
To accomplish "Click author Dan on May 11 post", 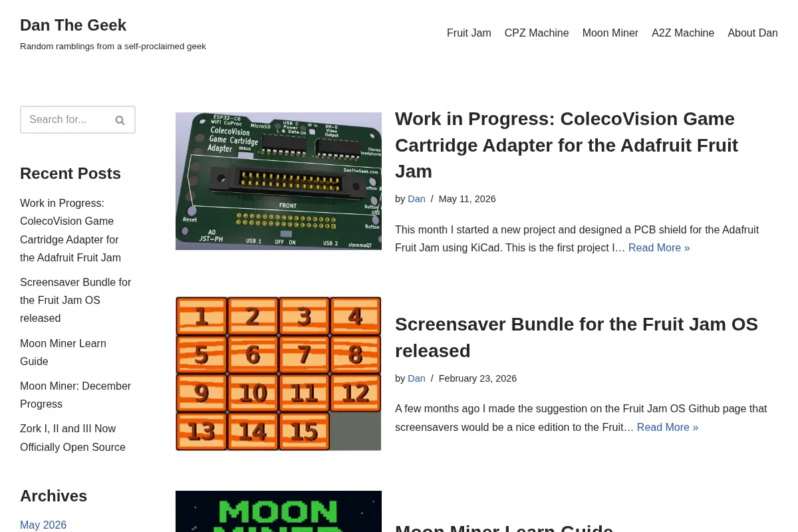I will click(416, 199).
